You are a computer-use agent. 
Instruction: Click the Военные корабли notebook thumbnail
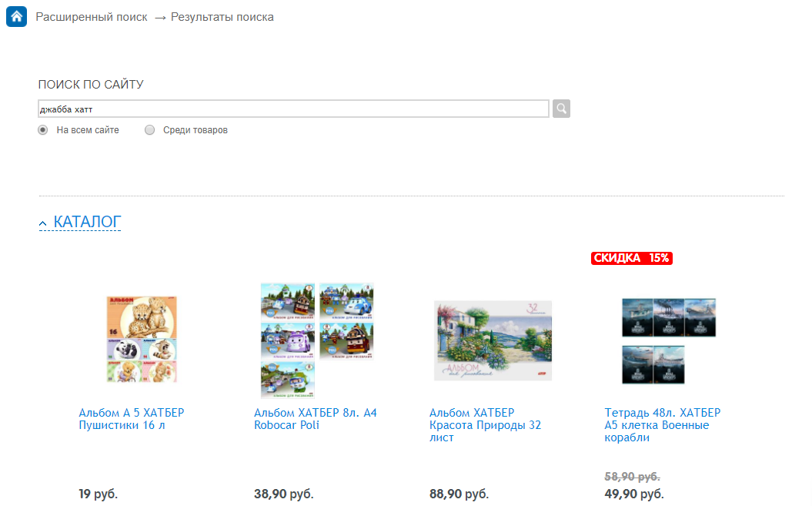point(669,340)
